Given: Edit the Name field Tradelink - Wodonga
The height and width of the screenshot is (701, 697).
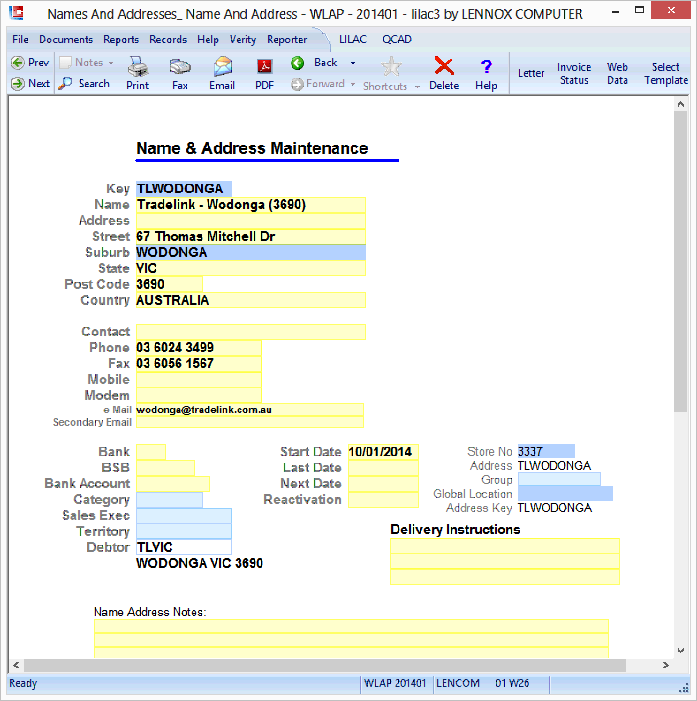Looking at the screenshot, I should pyautogui.click(x=251, y=205).
